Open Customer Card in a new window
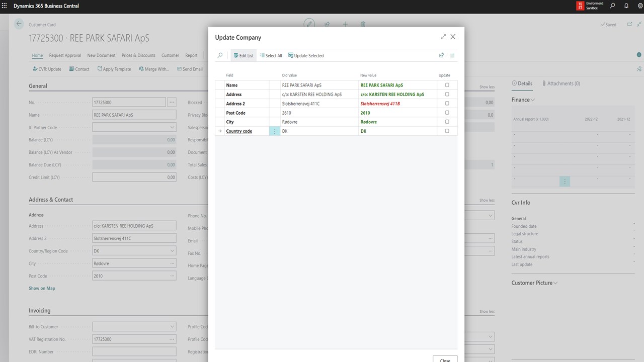 629,24
